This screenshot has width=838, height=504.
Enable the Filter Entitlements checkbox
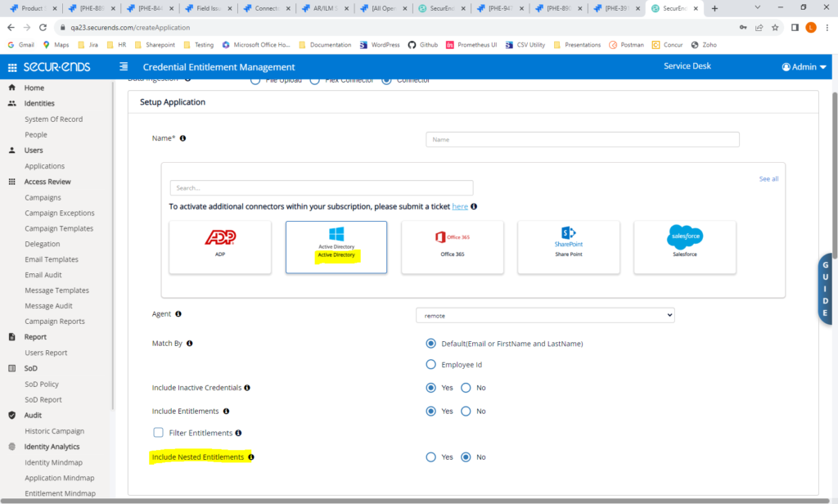[x=158, y=432]
